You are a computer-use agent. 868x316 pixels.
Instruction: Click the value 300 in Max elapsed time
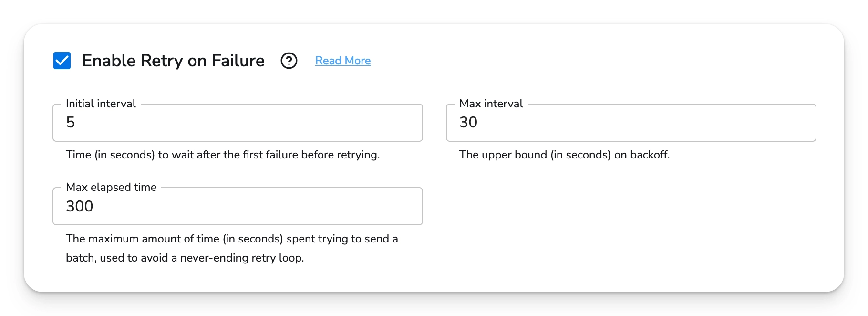(x=80, y=206)
